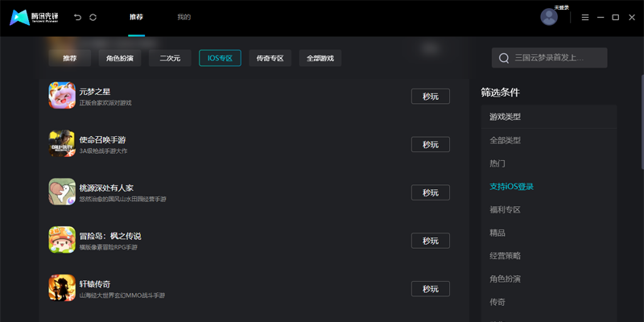Filter by 福利专区
The image size is (644, 322).
(x=506, y=210)
